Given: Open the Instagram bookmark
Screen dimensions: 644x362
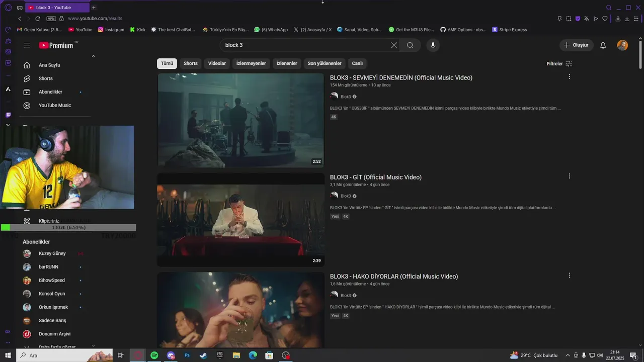Looking at the screenshot, I should coord(111,30).
